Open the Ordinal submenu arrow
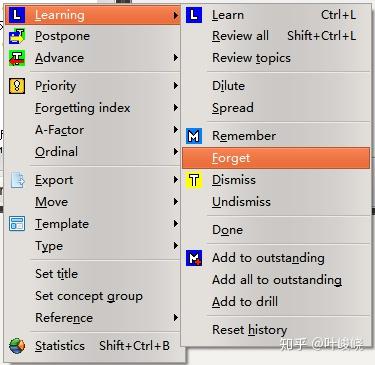The height and width of the screenshot is (365, 375). point(176,152)
